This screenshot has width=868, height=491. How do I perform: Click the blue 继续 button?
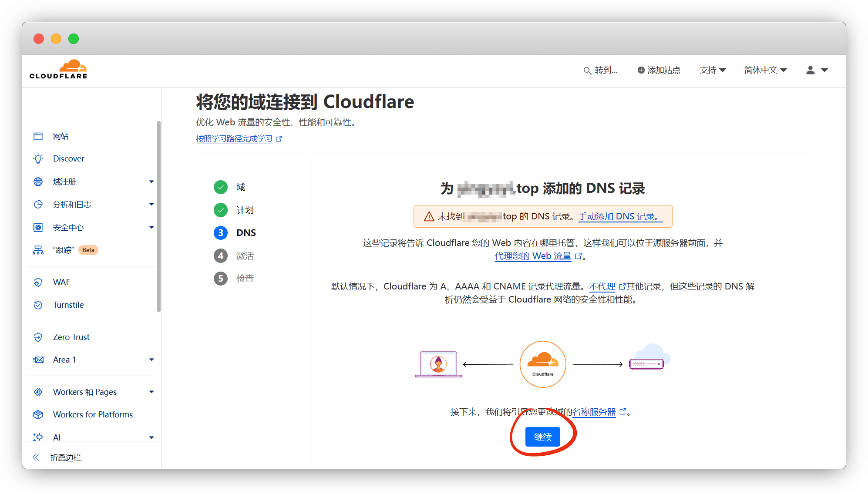(x=543, y=437)
